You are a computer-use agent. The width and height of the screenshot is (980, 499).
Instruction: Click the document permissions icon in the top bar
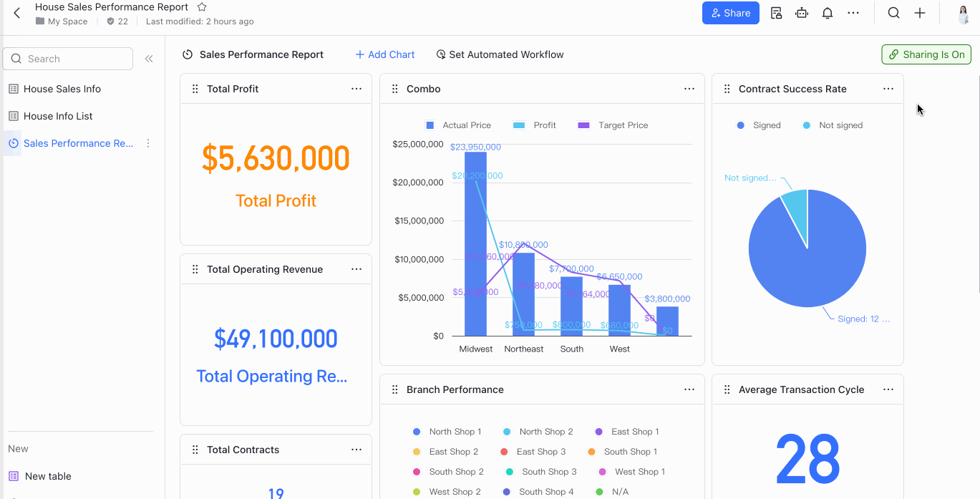pos(775,12)
